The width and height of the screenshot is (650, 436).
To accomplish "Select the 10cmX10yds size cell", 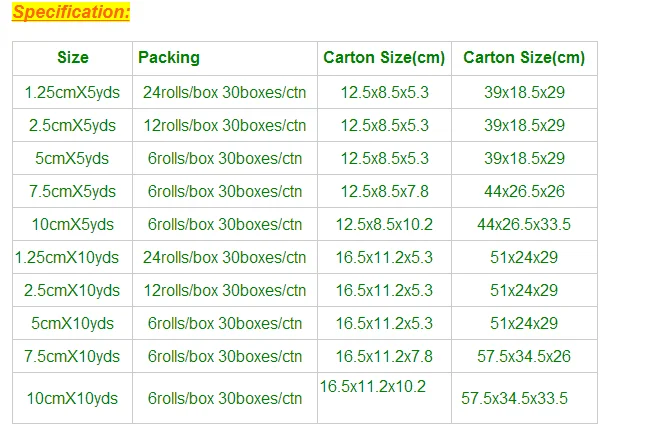I will click(x=72, y=398).
